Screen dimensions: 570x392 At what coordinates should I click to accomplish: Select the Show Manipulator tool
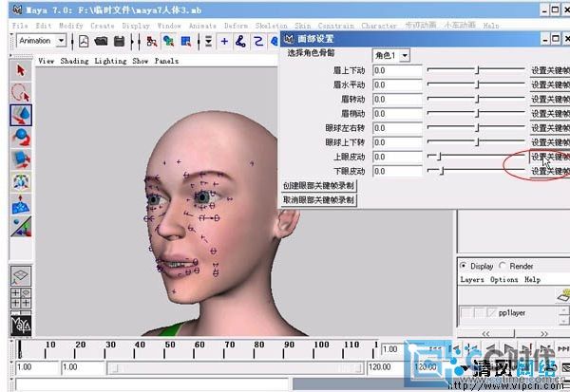click(21, 226)
